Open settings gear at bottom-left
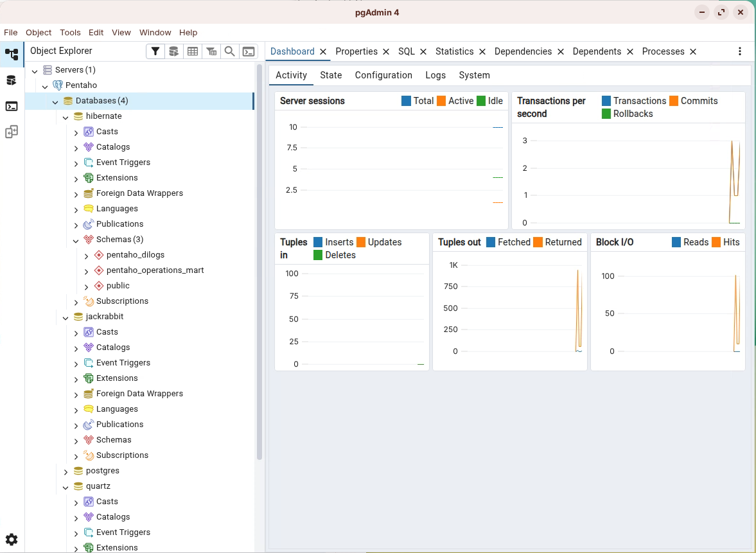756x553 pixels. point(12,540)
